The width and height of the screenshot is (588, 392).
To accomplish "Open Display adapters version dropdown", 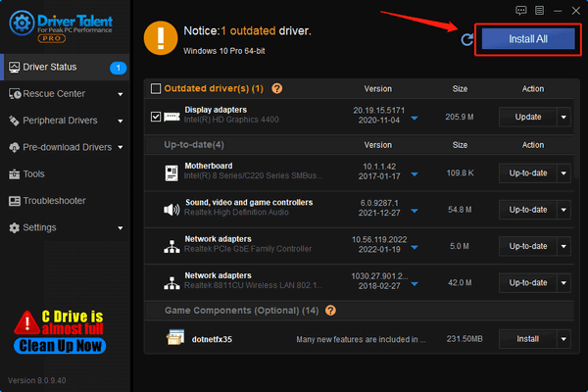I will 415,119.
